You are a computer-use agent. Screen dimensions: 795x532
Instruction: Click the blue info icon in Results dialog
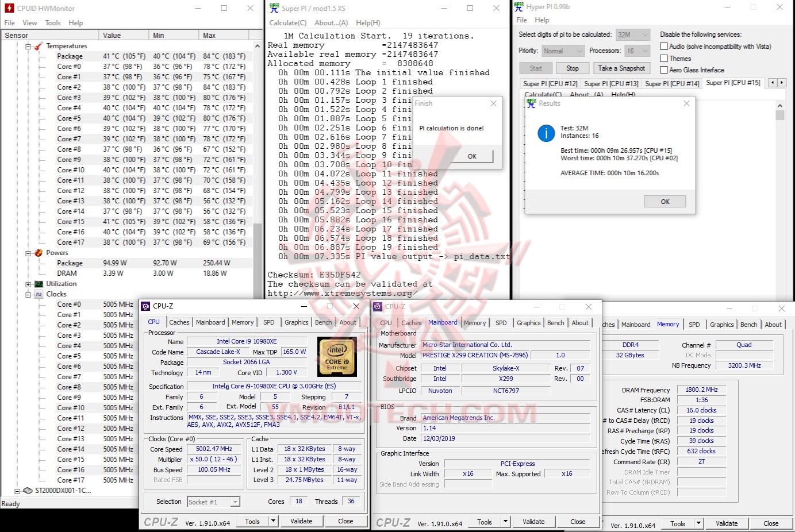(546, 133)
